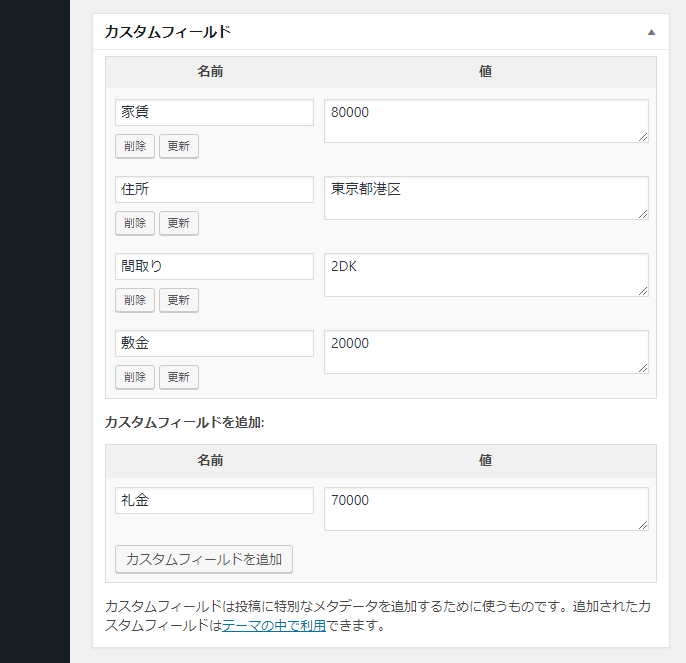Open the テーマの中で利用 link
The height and width of the screenshot is (663, 686).
click(x=273, y=626)
